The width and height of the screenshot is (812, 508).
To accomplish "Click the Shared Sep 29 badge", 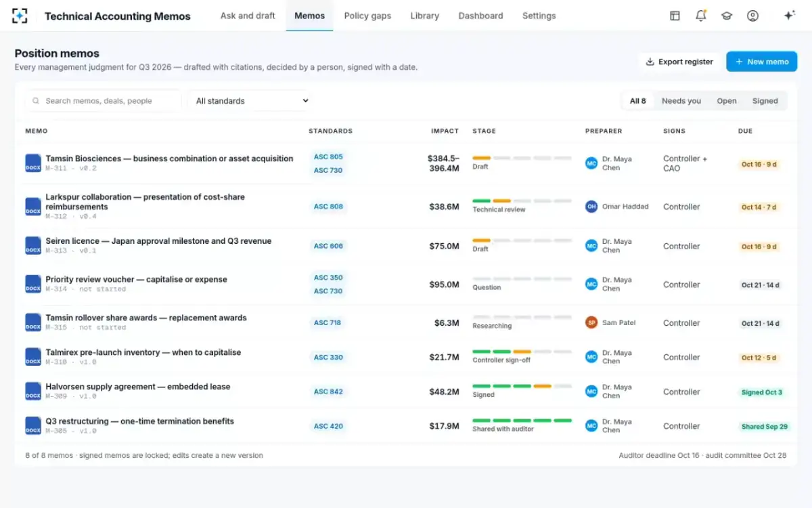I will [x=765, y=427].
